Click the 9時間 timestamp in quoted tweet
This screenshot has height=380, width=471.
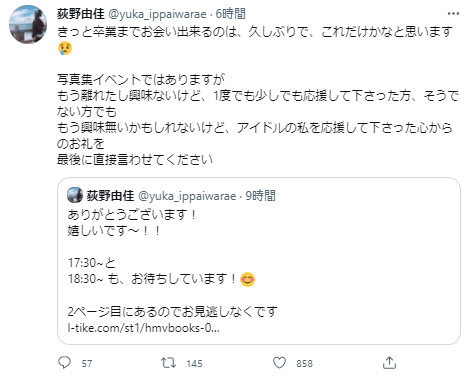[x=260, y=196]
